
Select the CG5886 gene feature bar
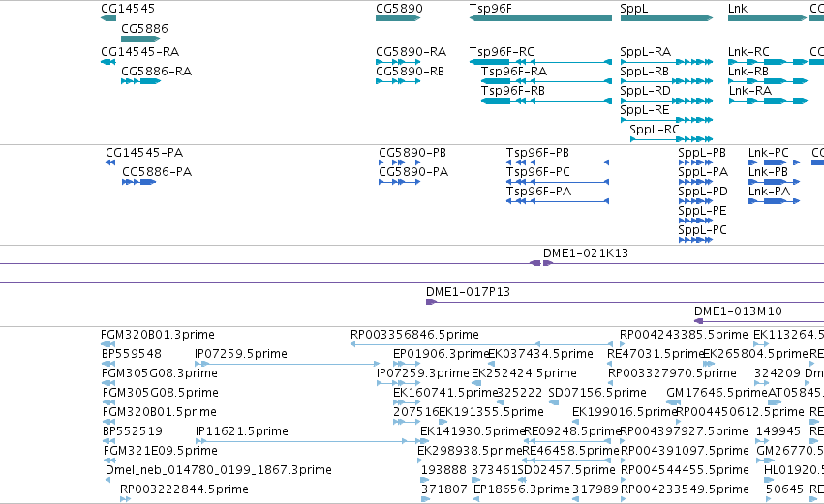click(x=140, y=39)
